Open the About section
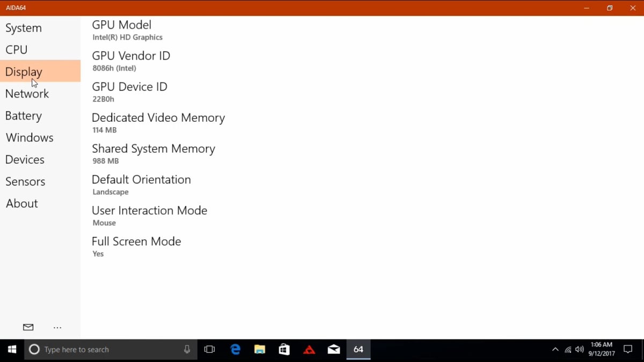Viewport: 644px width, 362px height. click(x=40, y=204)
